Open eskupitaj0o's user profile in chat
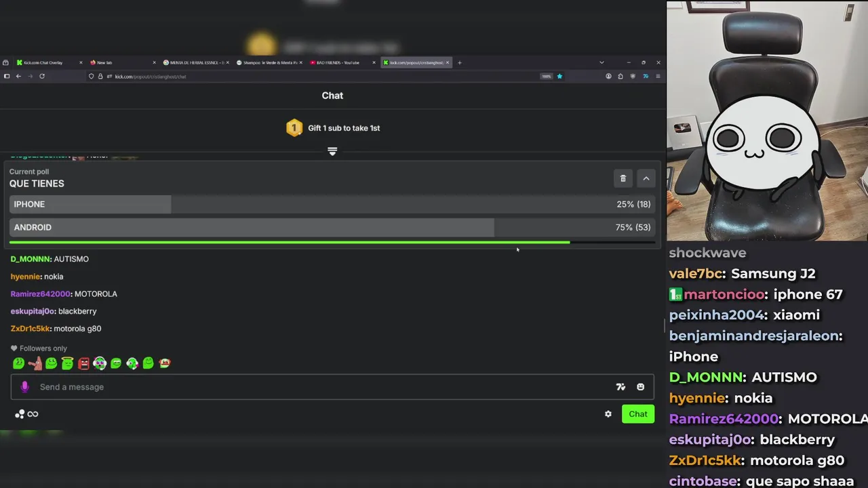The height and width of the screenshot is (488, 868). pyautogui.click(x=33, y=311)
